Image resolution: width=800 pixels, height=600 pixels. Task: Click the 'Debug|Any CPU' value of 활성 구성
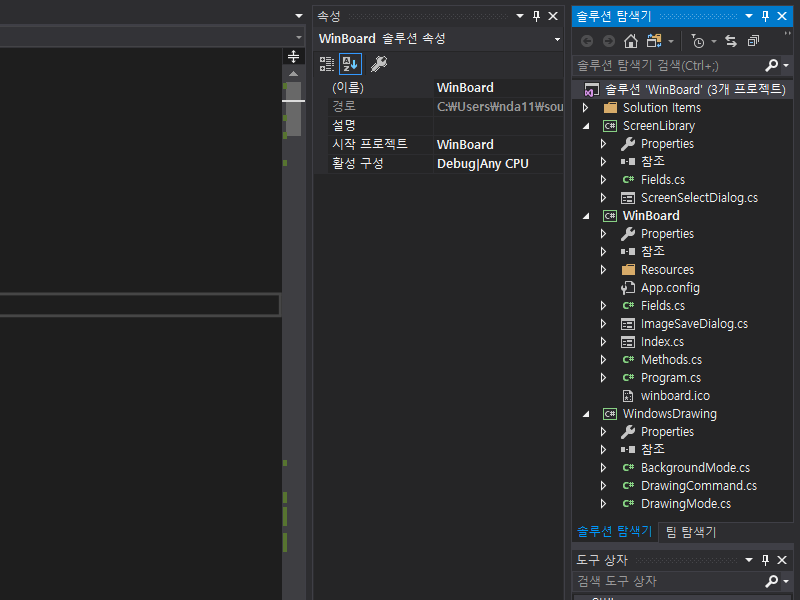tap(483, 164)
